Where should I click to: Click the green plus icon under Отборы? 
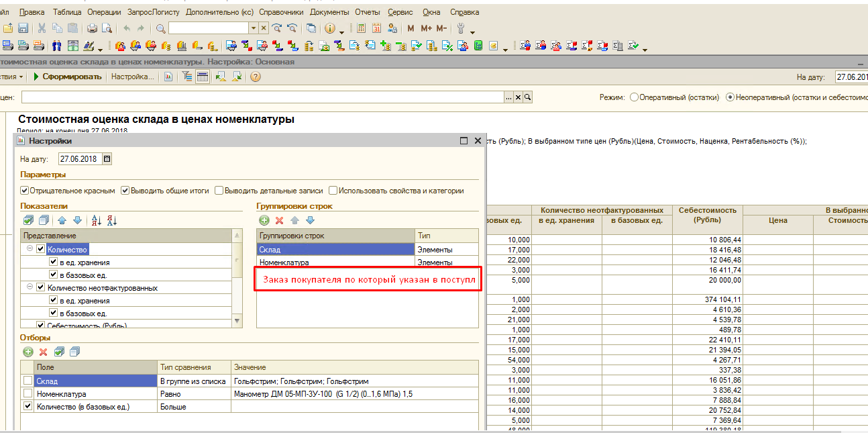[x=28, y=352]
